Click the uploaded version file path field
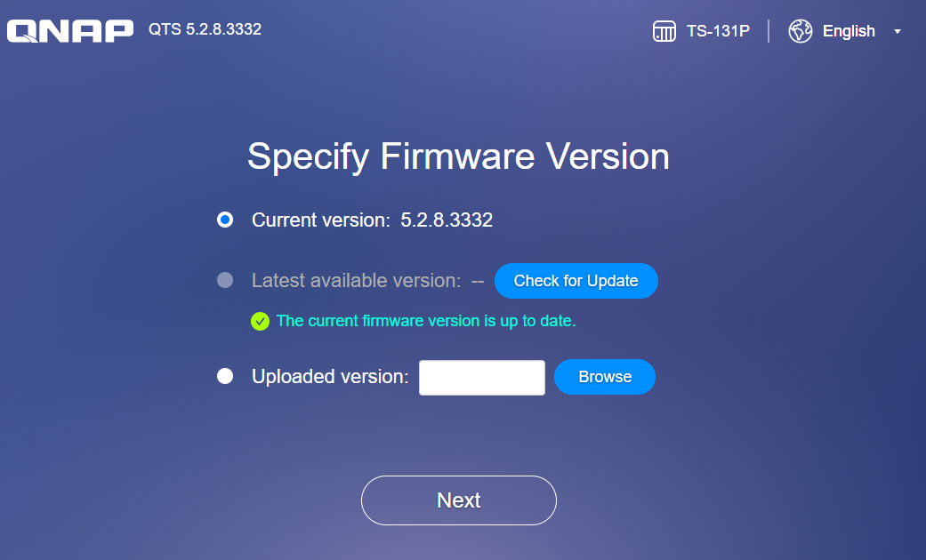 pos(482,378)
